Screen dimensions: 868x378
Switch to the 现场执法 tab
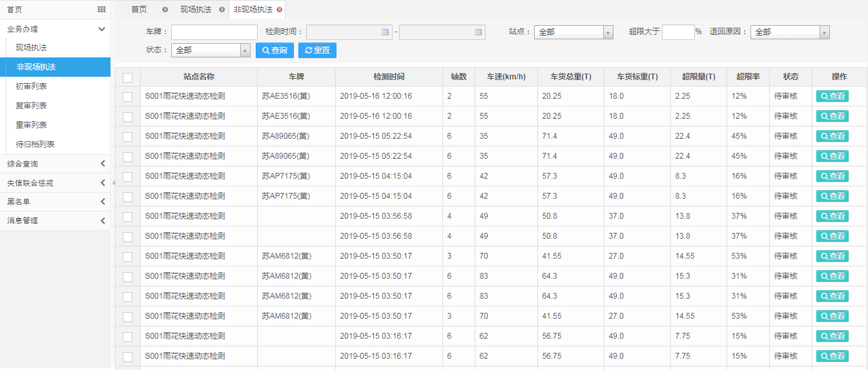tap(196, 10)
